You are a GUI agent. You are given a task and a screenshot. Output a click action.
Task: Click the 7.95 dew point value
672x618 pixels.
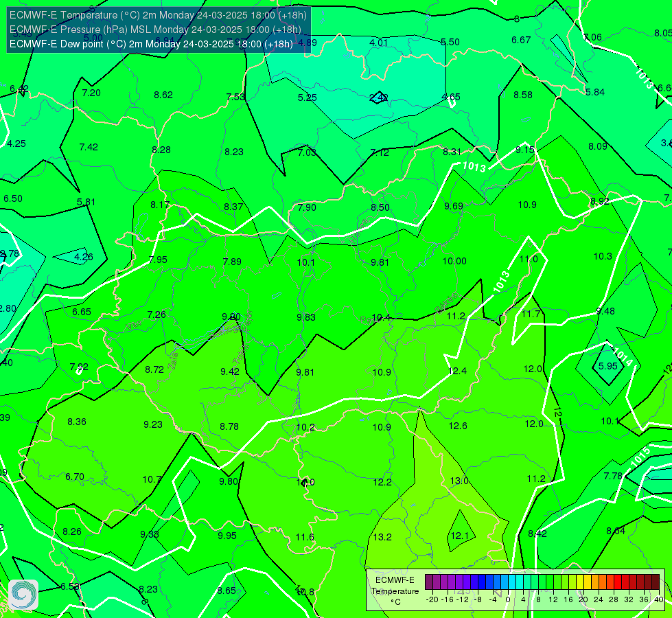[x=158, y=260]
